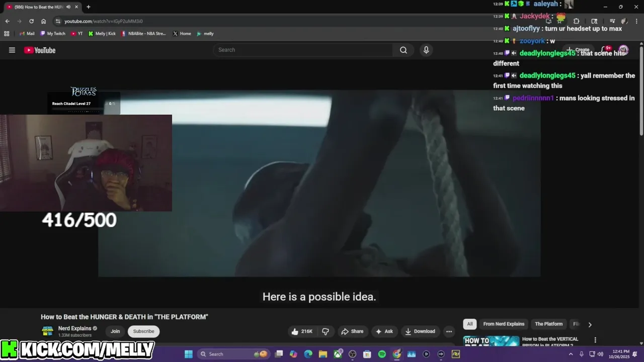Open the 'YT' bookmark
This screenshot has height=362, width=644.
click(x=77, y=34)
